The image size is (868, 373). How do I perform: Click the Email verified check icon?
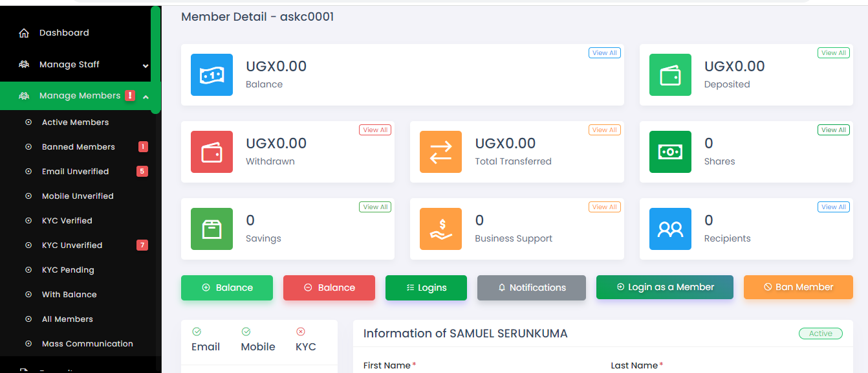pos(197,332)
